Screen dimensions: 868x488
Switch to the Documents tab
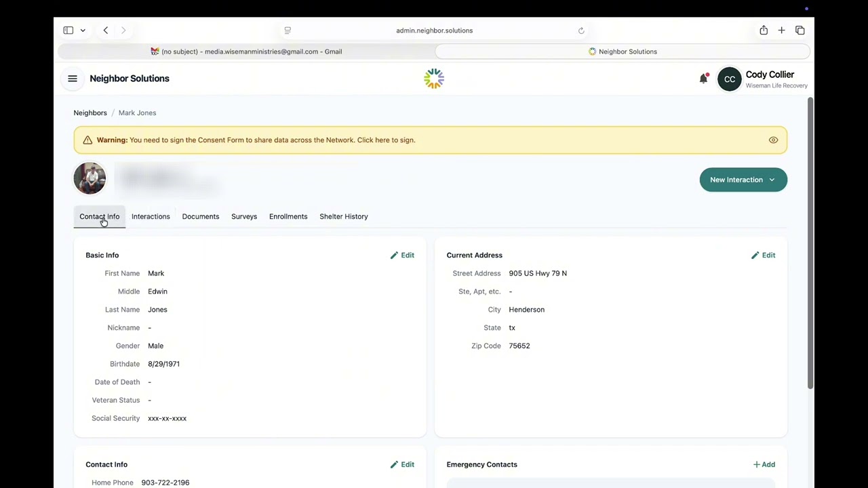click(201, 217)
